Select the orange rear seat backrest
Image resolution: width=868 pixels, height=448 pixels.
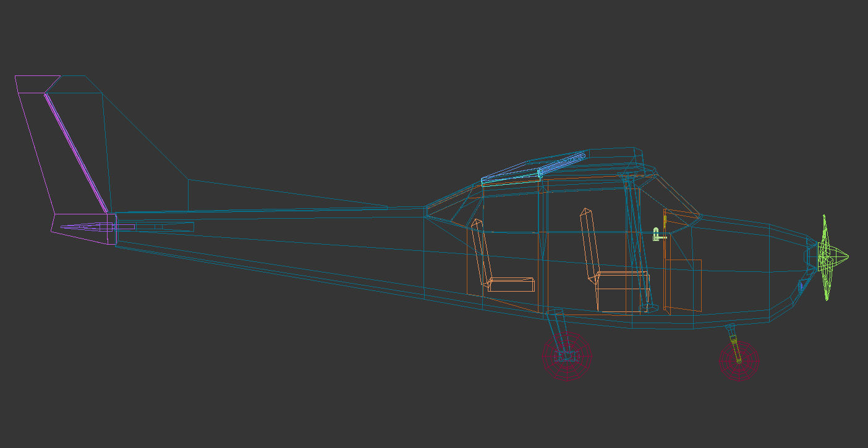pyautogui.click(x=482, y=252)
